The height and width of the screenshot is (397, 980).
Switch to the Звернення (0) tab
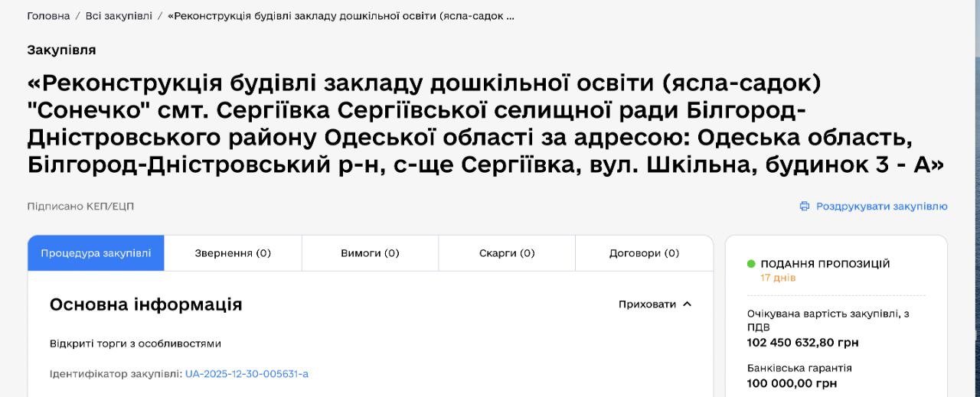pos(233,253)
